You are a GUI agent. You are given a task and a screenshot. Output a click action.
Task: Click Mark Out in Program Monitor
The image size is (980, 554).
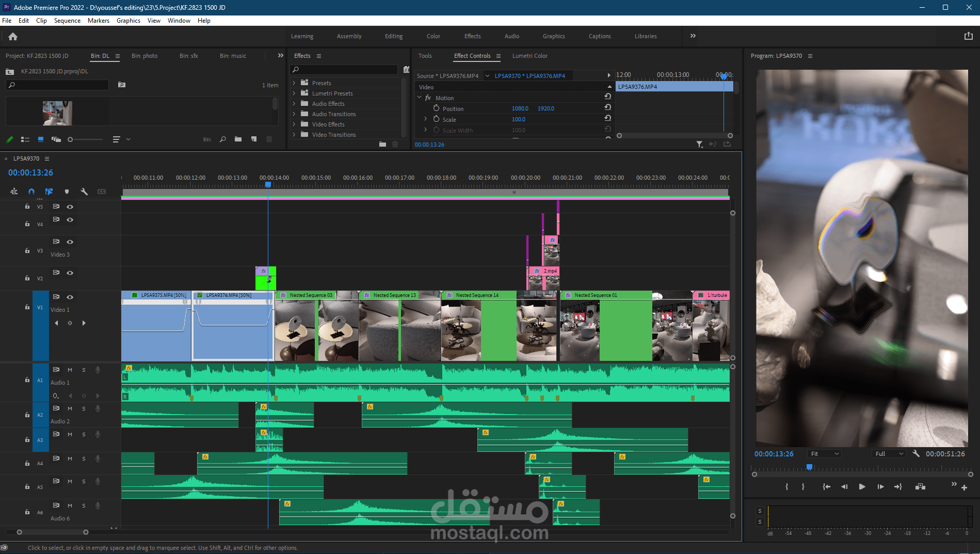tap(803, 487)
